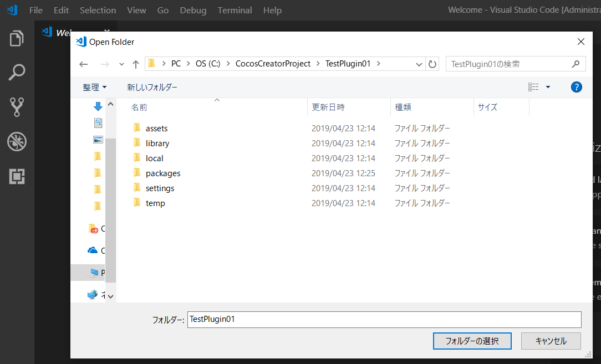This screenshot has height=364, width=601.
Task: Jump to PC in the breadcrumb path
Action: (176, 64)
